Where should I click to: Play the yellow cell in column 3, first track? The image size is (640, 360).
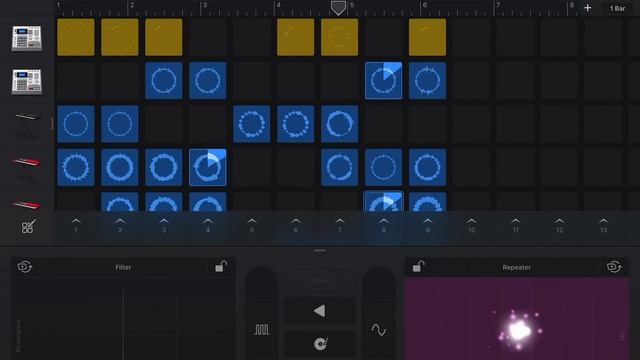click(164, 37)
